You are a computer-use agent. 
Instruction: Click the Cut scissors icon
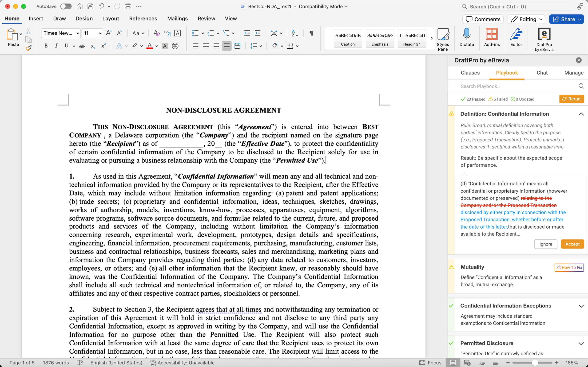28,31
